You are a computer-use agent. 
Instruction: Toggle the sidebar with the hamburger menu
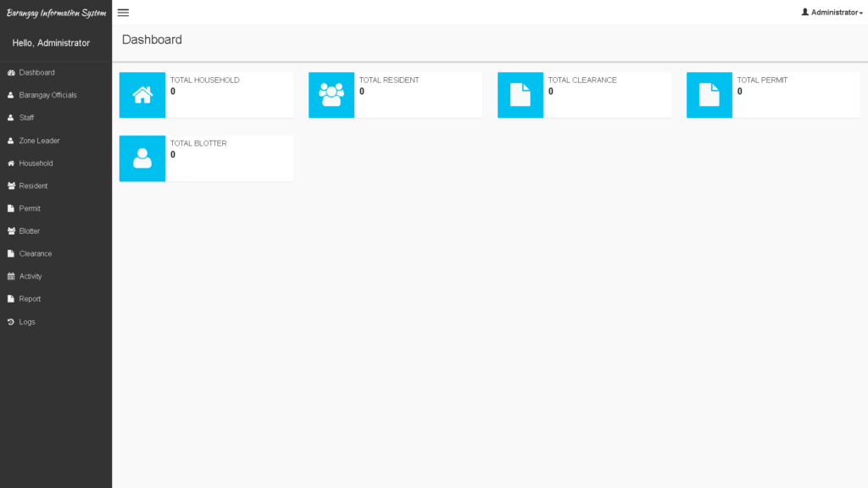(x=123, y=13)
